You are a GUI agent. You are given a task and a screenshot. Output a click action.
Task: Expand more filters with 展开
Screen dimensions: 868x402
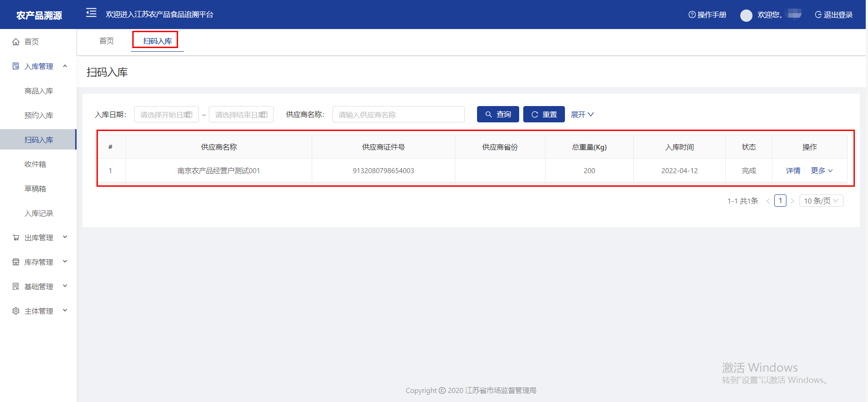[582, 115]
